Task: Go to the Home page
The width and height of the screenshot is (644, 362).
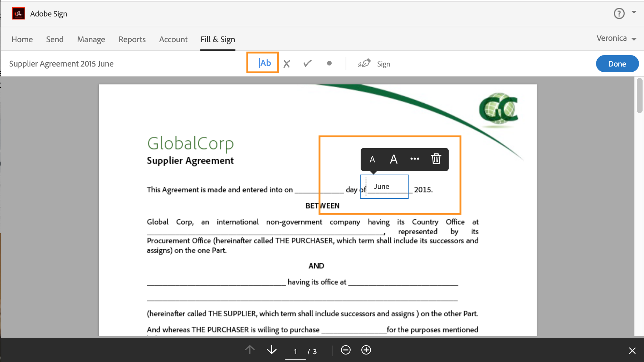Action: (22, 39)
